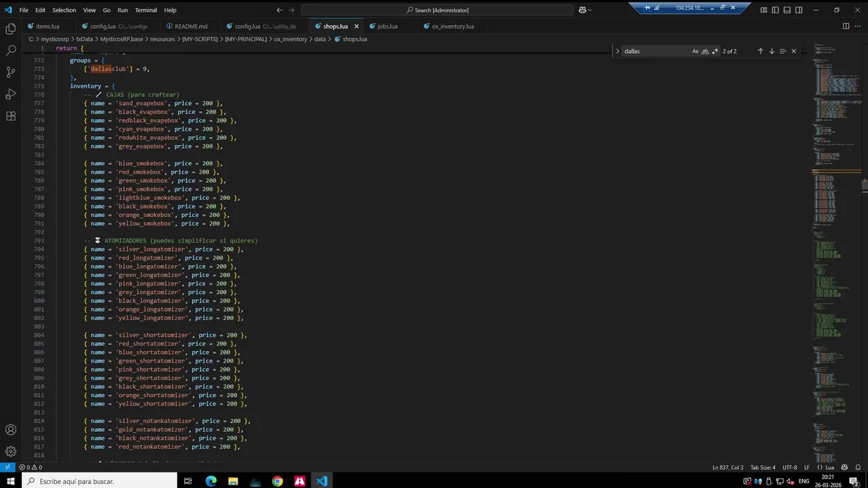Change UTF-8 encoding in status bar

(789, 468)
